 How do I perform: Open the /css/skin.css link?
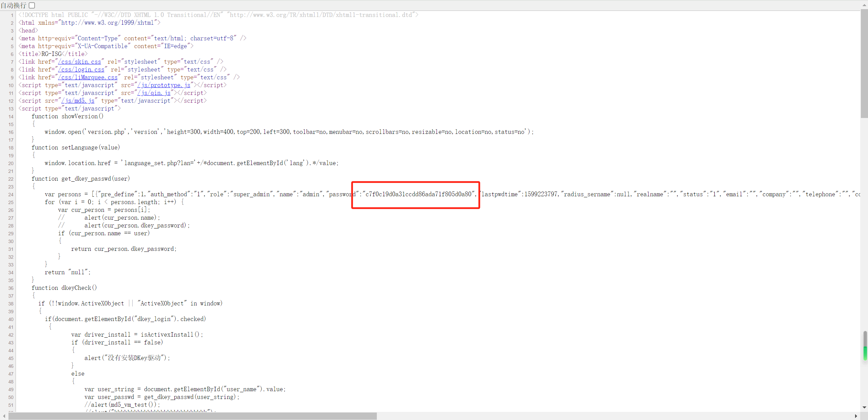pos(79,62)
